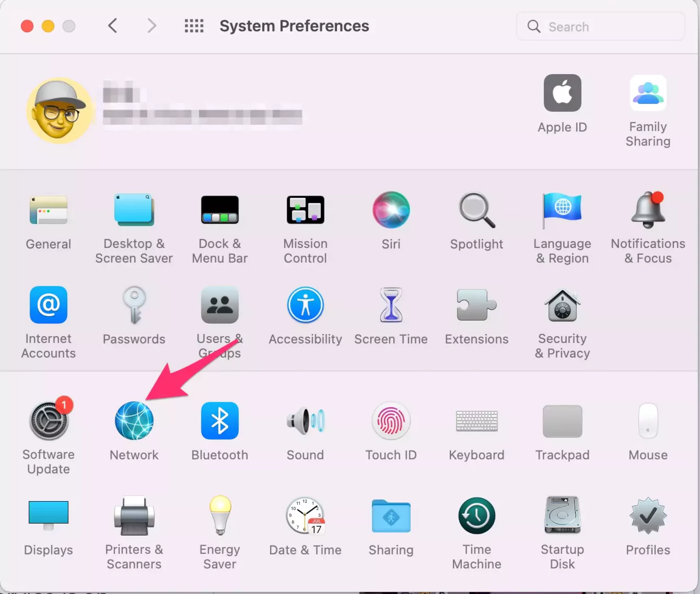Viewport: 700px width, 594px height.
Task: Open Internet Accounts pane
Action: (x=49, y=305)
